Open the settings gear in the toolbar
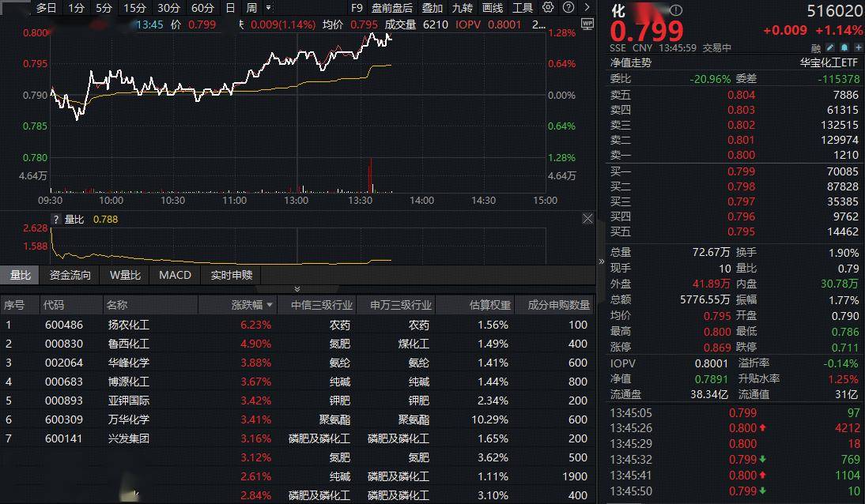Viewport: 865px width, 504px height. point(548,7)
